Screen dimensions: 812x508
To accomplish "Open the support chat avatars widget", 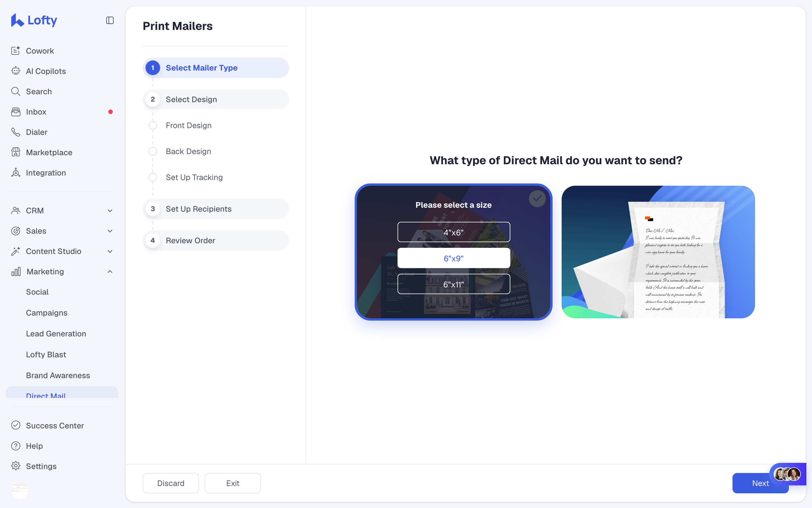I will pos(787,474).
